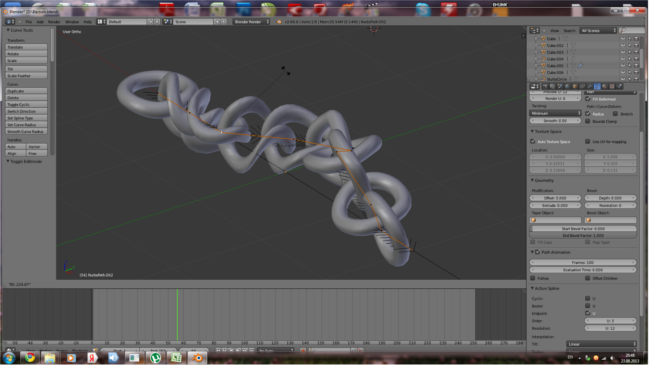This screenshot has height=365, width=649.
Task: Open the Render menu
Action: (54, 22)
